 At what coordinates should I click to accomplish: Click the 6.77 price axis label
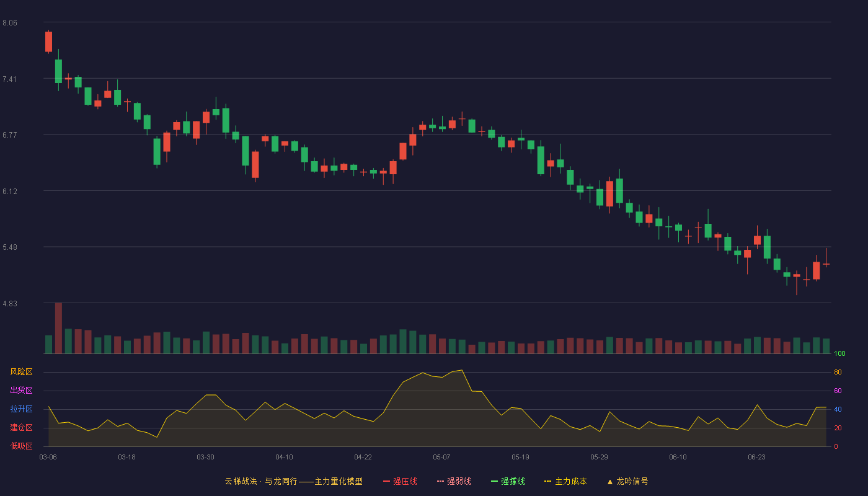[x=10, y=135]
